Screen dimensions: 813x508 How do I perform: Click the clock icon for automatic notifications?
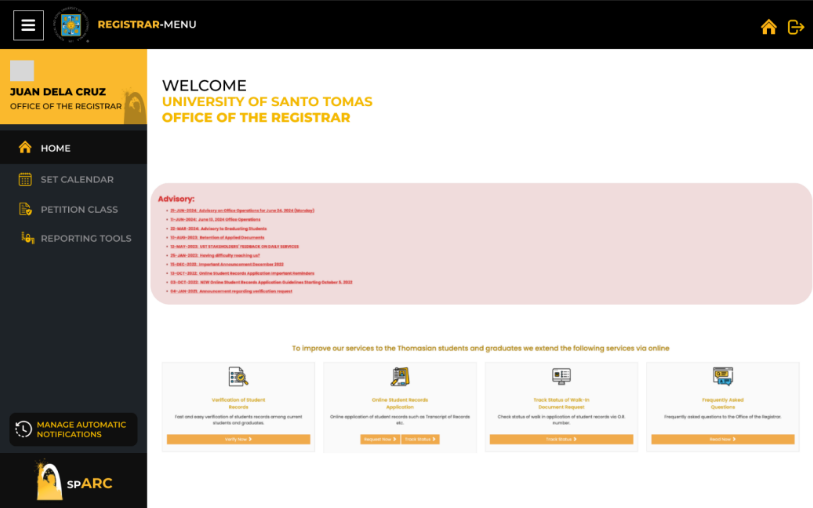pyautogui.click(x=23, y=429)
